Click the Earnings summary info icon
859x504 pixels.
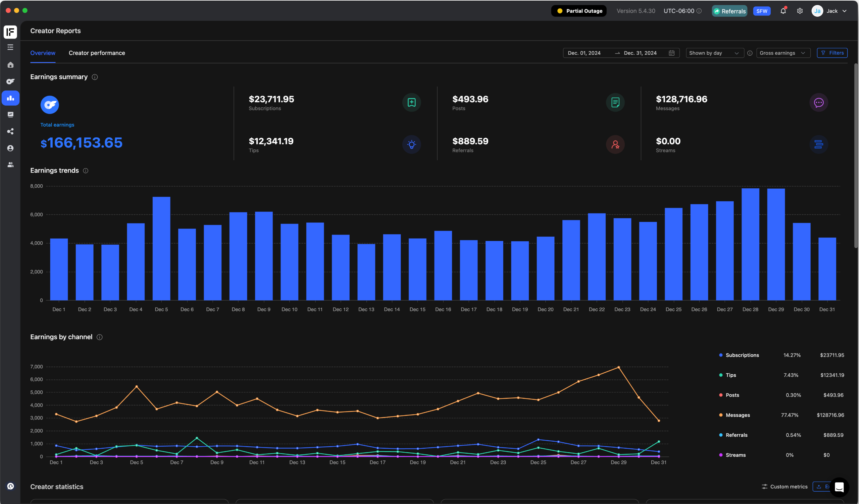(x=95, y=77)
